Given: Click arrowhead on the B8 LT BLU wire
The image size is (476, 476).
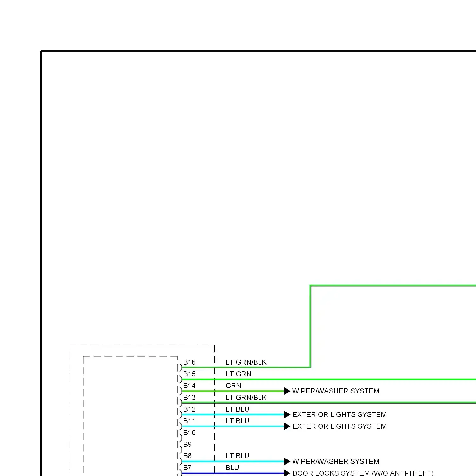Looking at the screenshot, I should (287, 461).
